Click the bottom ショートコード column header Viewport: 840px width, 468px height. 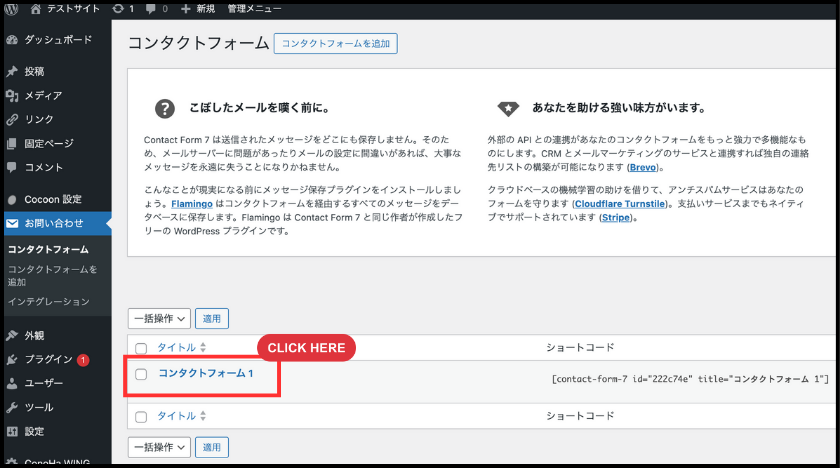(x=580, y=416)
